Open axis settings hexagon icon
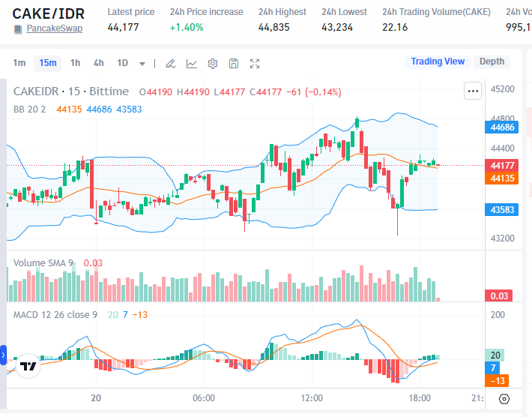The image size is (532, 417). coord(504,399)
